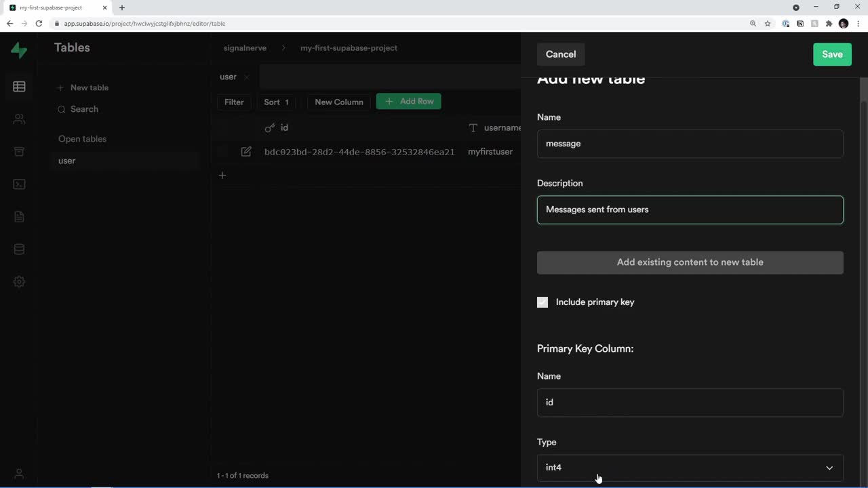Click the primary key Name field with id
Image resolution: width=868 pixels, height=488 pixels.
(x=690, y=403)
